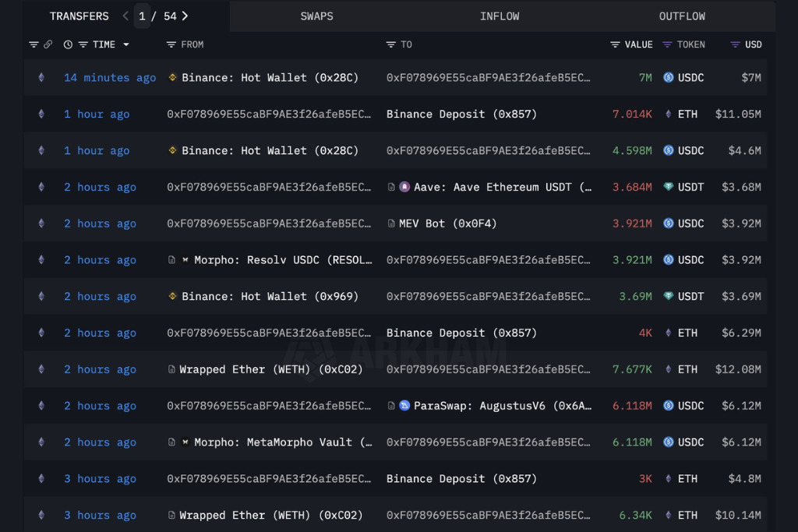Click the 7.677K value cell
The width and height of the screenshot is (798, 532).
tap(631, 370)
